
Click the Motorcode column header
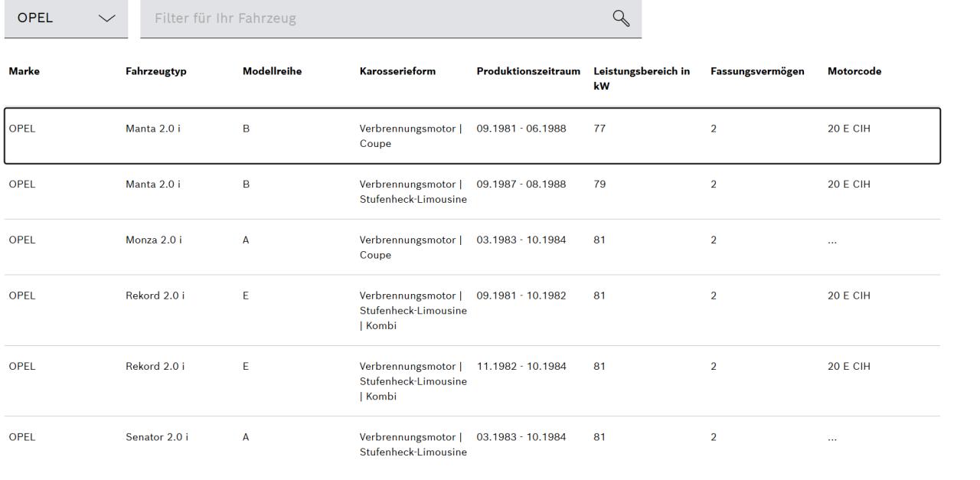point(854,71)
